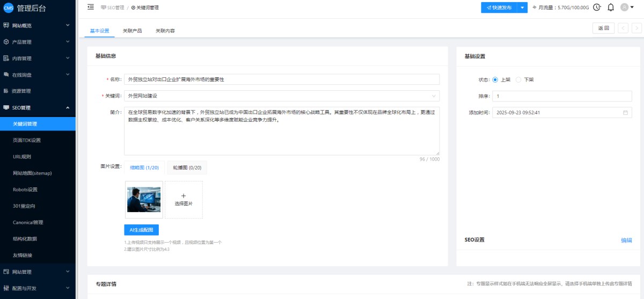Select the 上架 radio button

495,79
